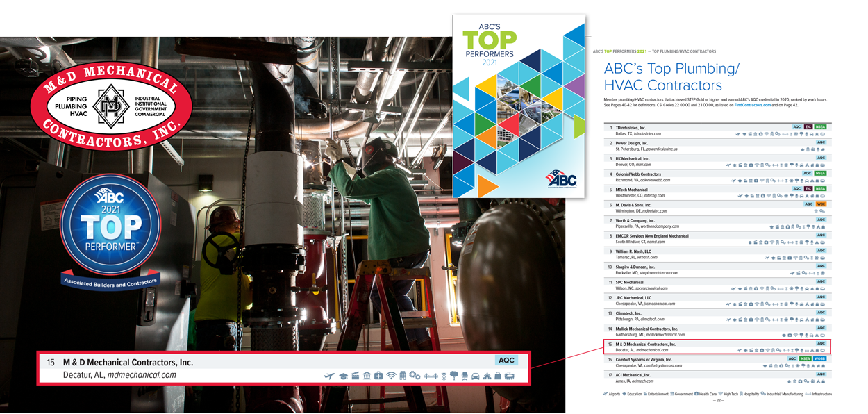The width and height of the screenshot is (868, 414).
Task: Click the EIC badge in the TDIndustries row
Action: (808, 127)
